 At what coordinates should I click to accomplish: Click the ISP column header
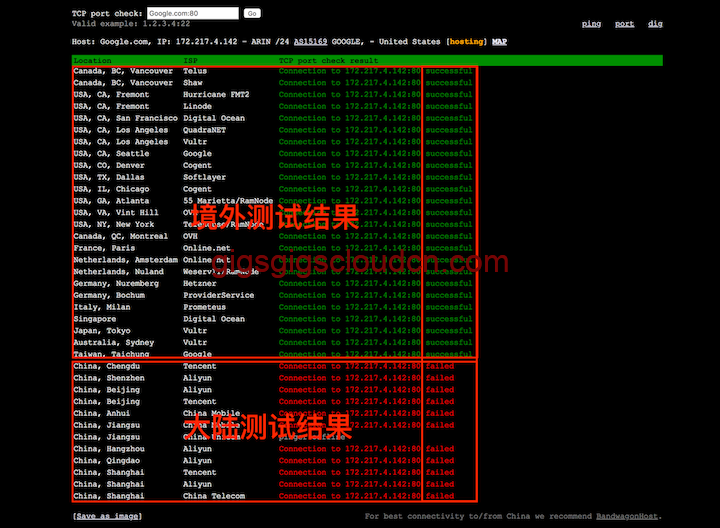191,61
